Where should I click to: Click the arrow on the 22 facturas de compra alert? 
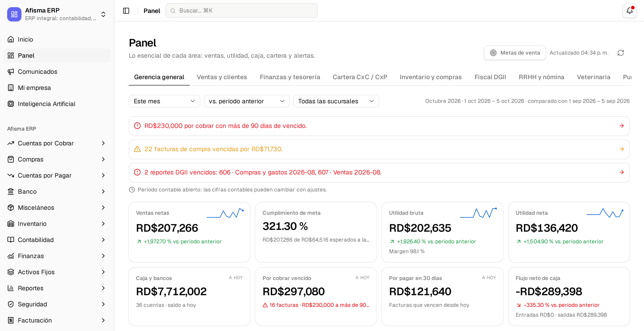tap(621, 149)
